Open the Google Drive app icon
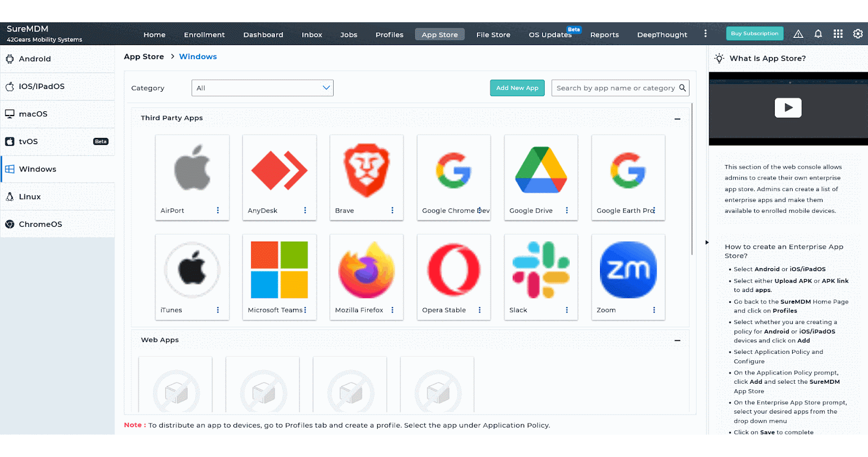868x457 pixels. point(541,170)
